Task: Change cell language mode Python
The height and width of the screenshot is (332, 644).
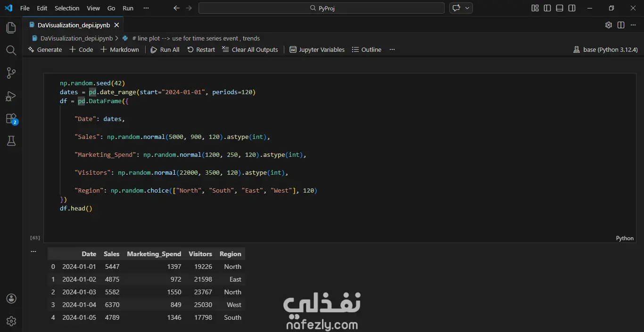Action: [x=625, y=238]
